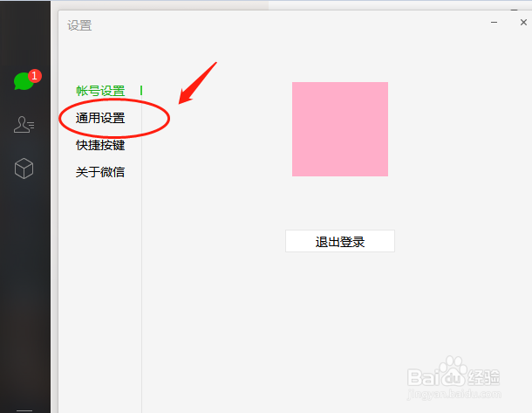
Task: Minimize the 设置 window
Action: click(494, 23)
